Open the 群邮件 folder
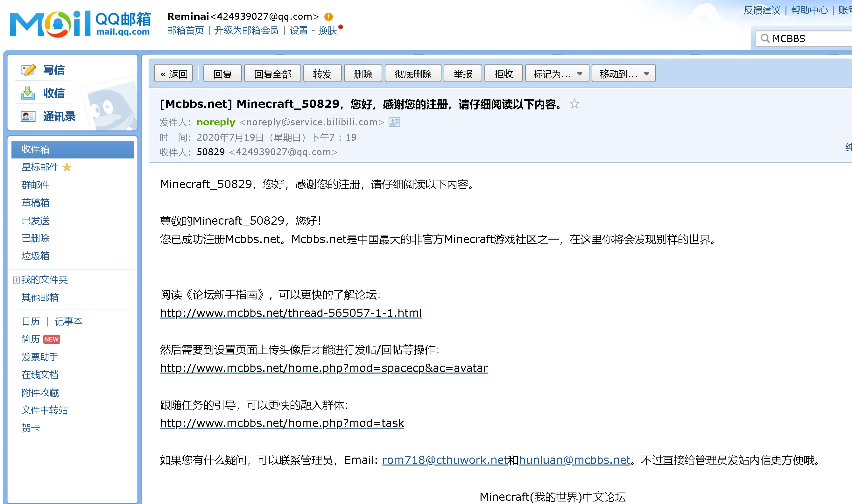The width and height of the screenshot is (852, 504). [35, 185]
